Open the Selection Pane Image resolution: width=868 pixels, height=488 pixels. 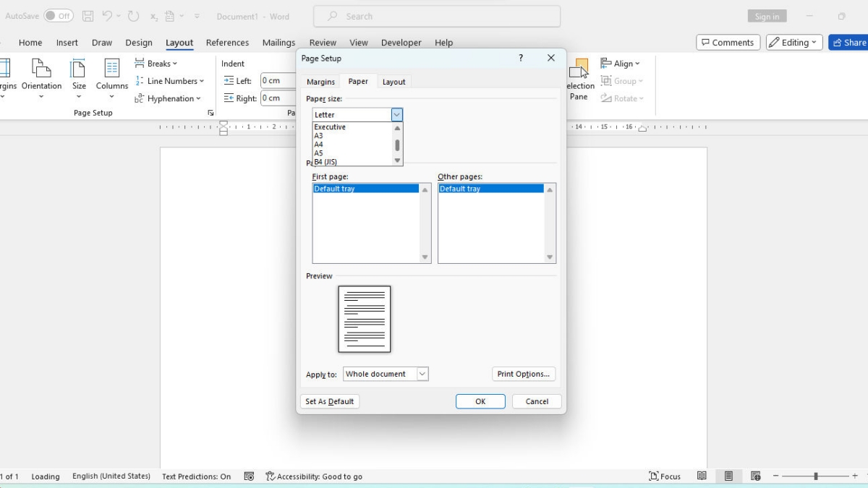pos(579,80)
